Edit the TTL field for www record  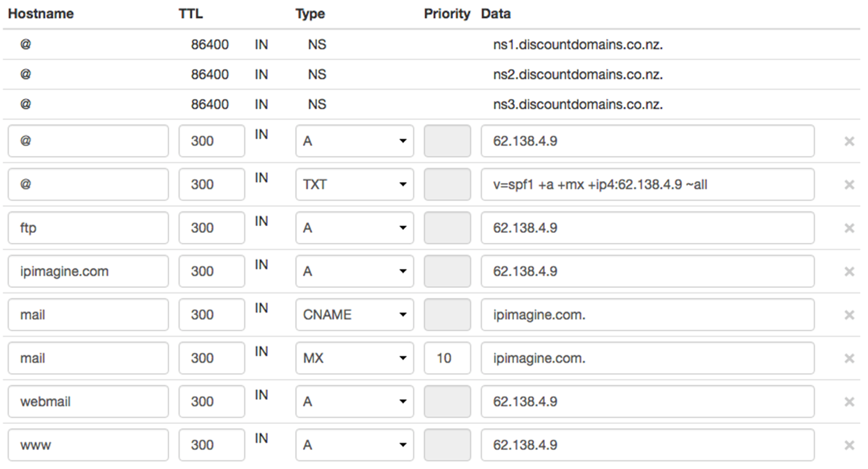(x=211, y=445)
